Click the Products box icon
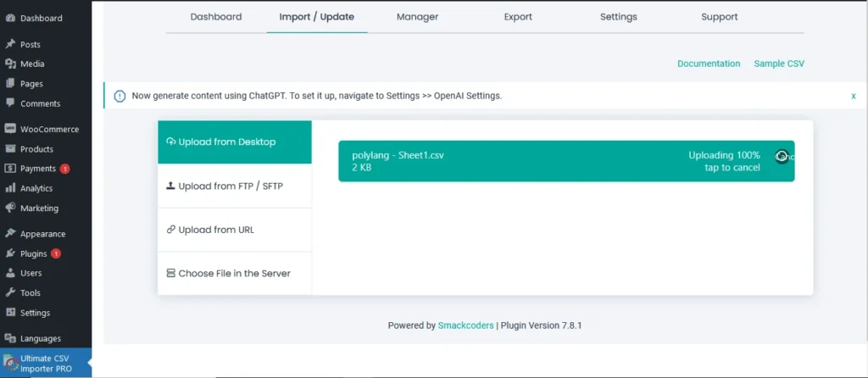868x378 pixels. 10,149
